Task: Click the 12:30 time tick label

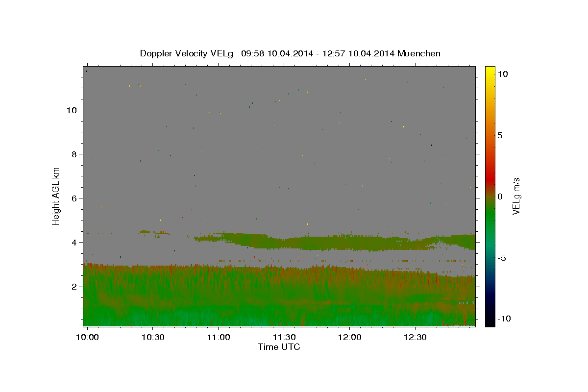Action: (415, 338)
